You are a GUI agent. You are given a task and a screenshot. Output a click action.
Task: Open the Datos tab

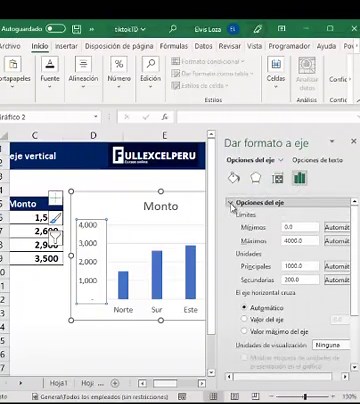[x=203, y=46]
